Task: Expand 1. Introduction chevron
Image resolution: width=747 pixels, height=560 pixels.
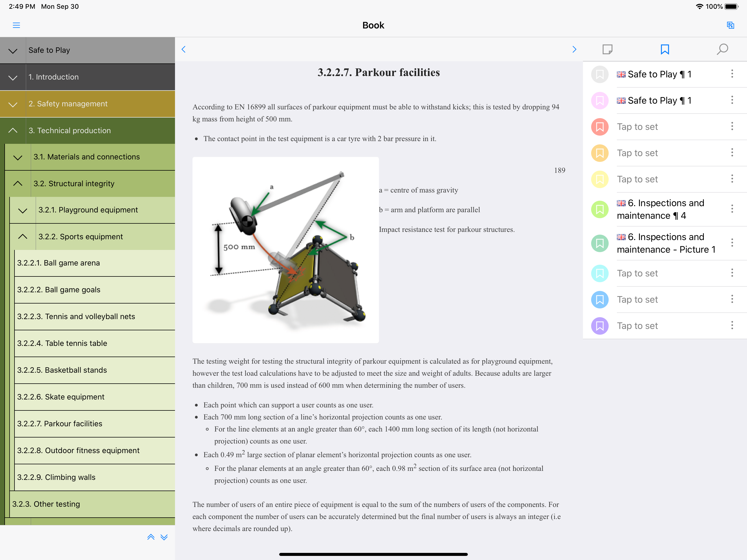Action: [13, 77]
